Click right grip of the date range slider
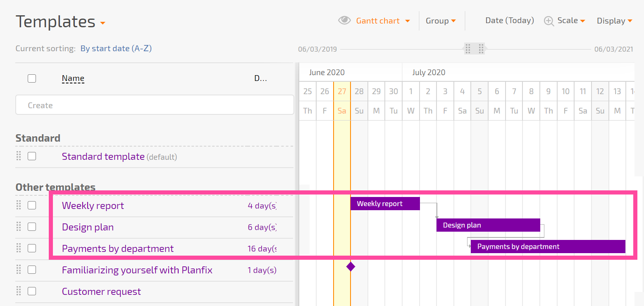The height and width of the screenshot is (306, 644). coord(481,49)
